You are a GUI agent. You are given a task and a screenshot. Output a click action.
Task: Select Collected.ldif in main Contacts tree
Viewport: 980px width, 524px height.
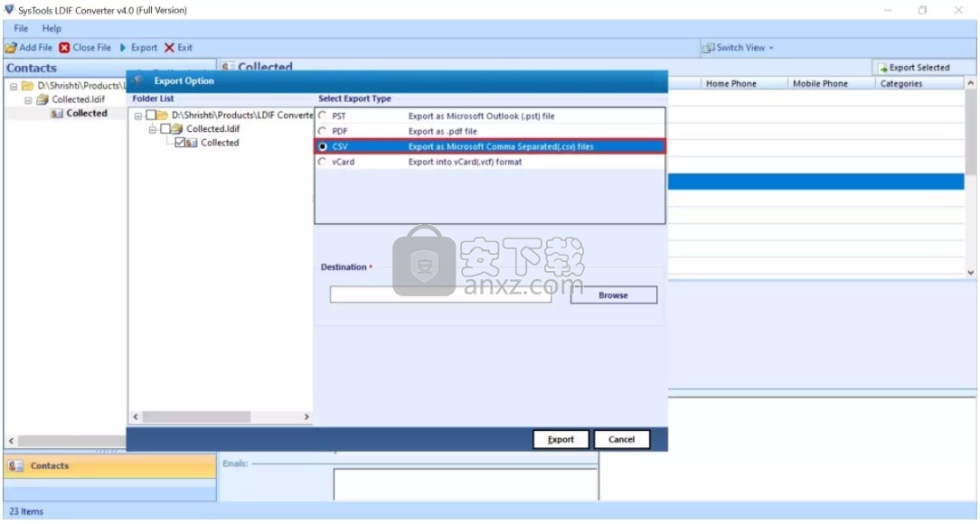(78, 100)
